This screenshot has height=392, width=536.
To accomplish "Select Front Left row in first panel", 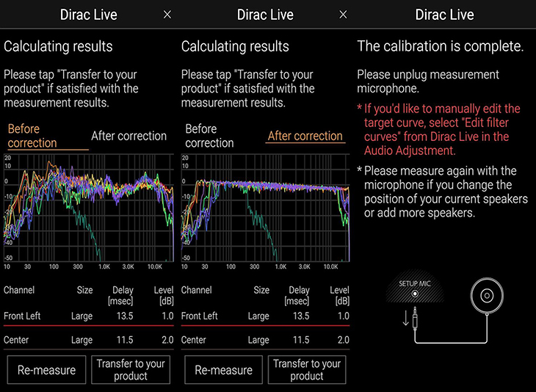I will pos(89,316).
